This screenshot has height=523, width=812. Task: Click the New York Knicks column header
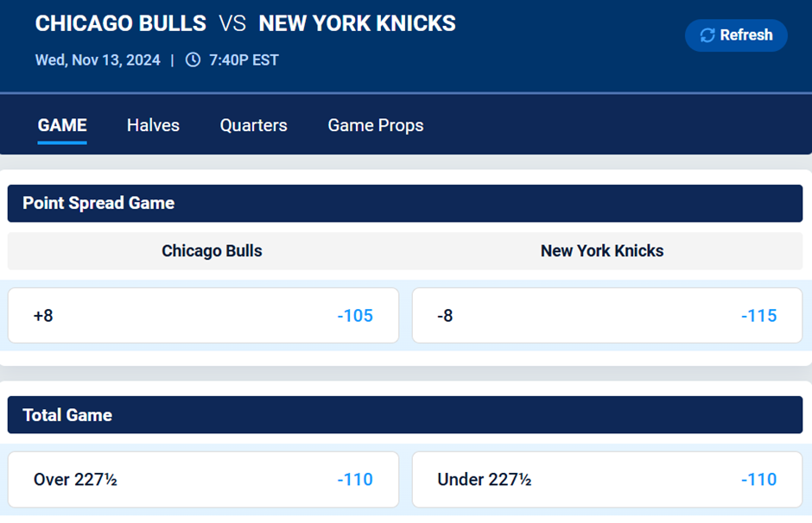click(x=602, y=251)
